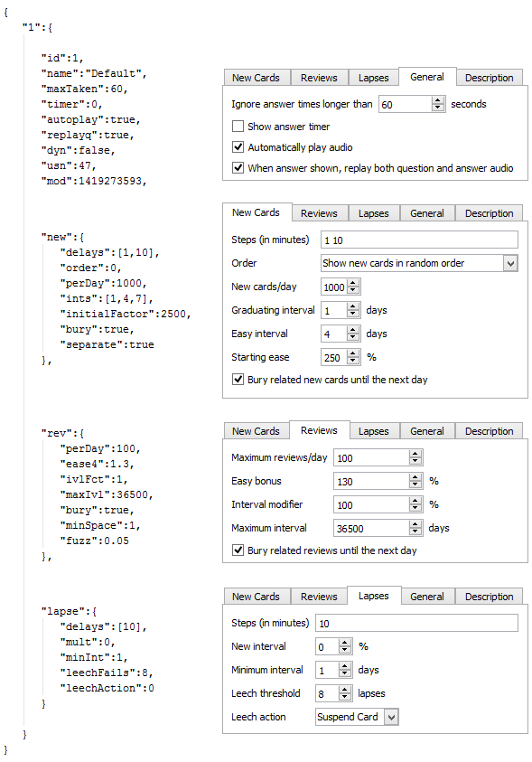This screenshot has height=762, width=532.
Task: Open Reviews tab in the Lapses settings panel
Action: 319,597
